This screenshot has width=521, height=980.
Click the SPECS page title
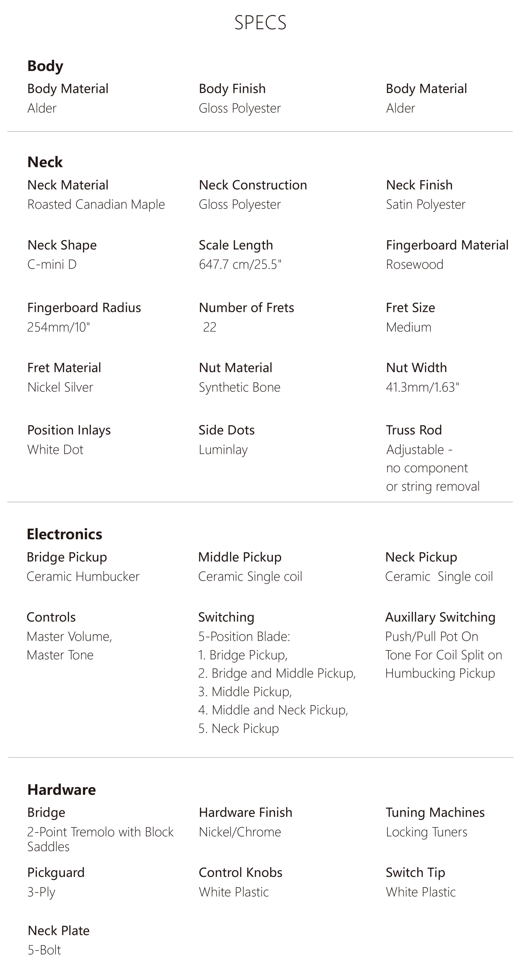(x=260, y=23)
